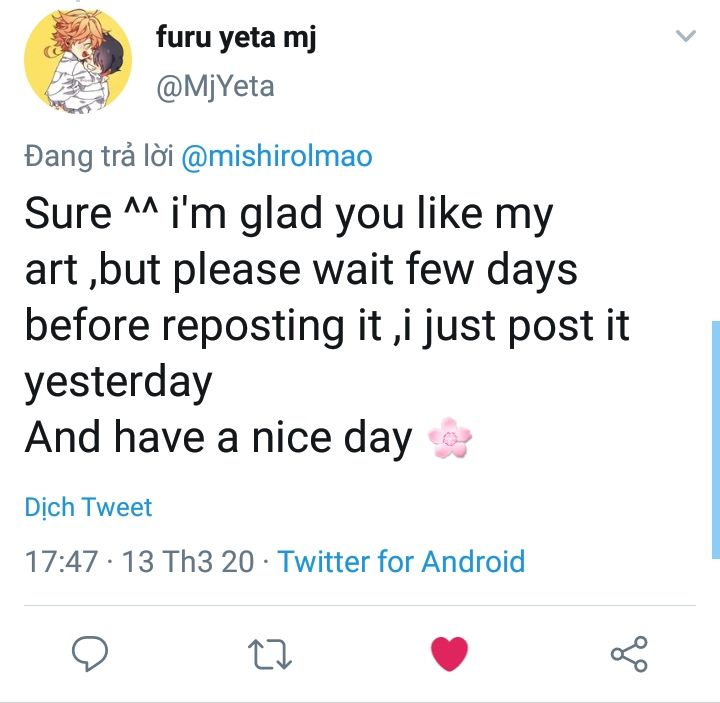
Task: Expand the tweet options chevron
Action: click(x=685, y=37)
